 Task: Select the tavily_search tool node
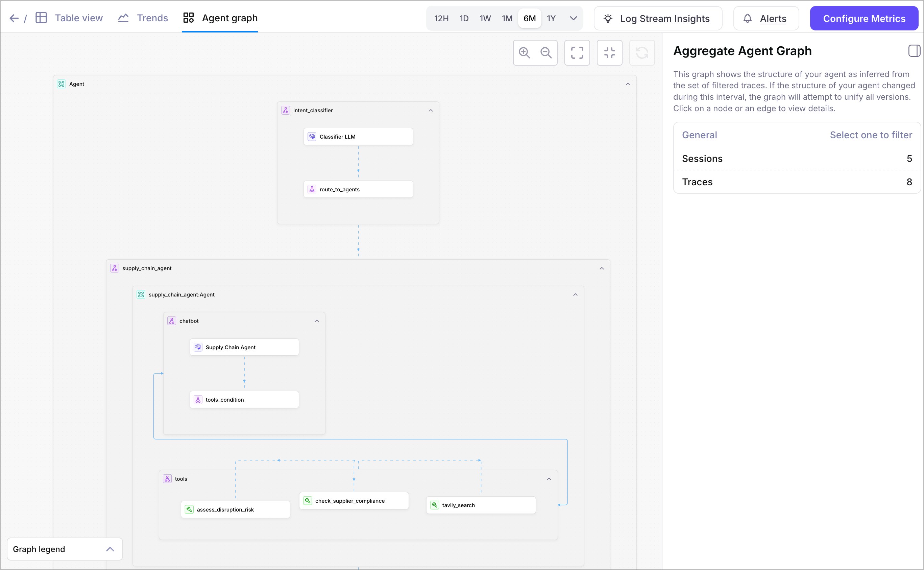(x=481, y=505)
